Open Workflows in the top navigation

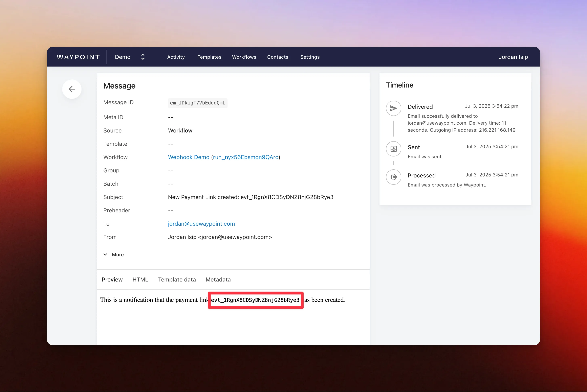(244, 57)
